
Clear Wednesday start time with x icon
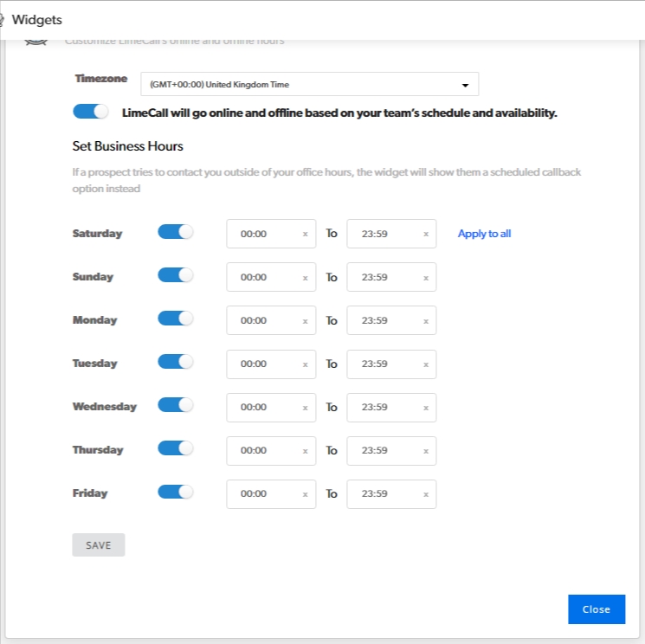(x=305, y=408)
